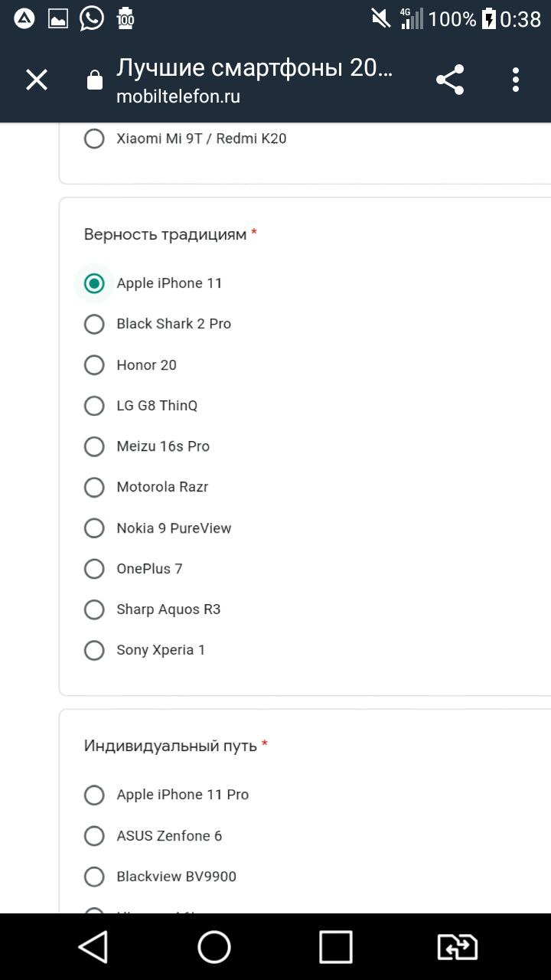Select the Honor 20 radio button
The image size is (551, 980).
(x=94, y=365)
